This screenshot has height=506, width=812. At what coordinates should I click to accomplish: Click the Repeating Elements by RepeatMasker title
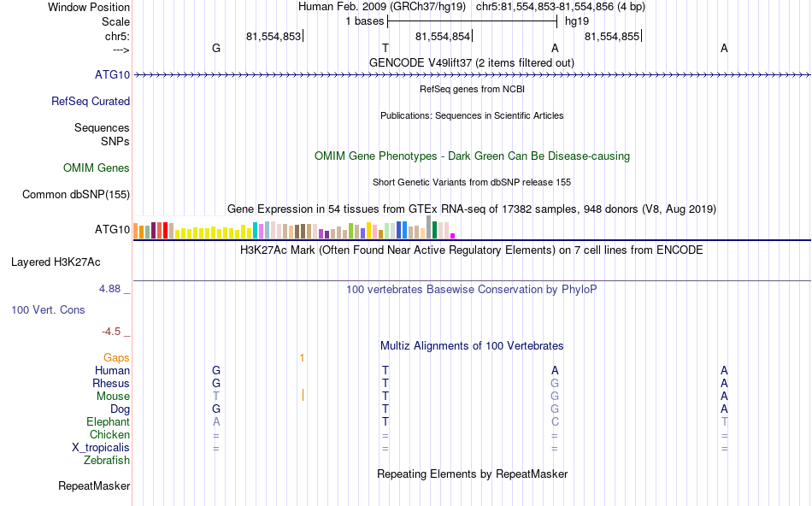[472, 474]
